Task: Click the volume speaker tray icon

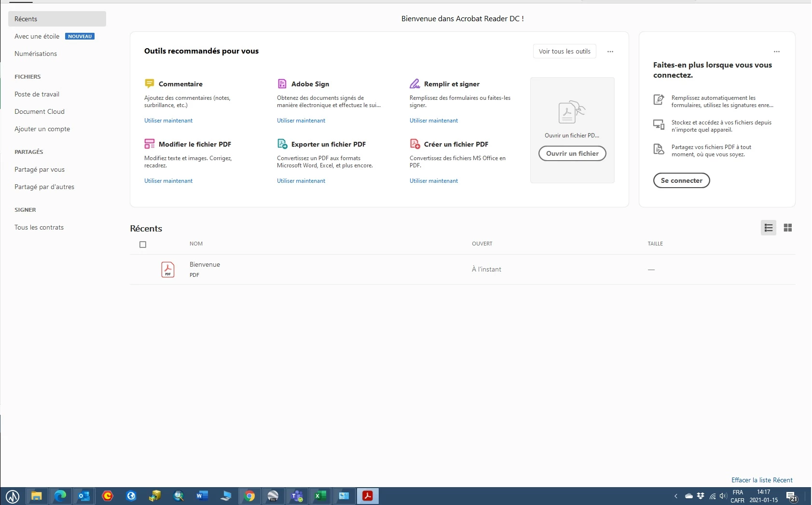Action: pyautogui.click(x=723, y=496)
